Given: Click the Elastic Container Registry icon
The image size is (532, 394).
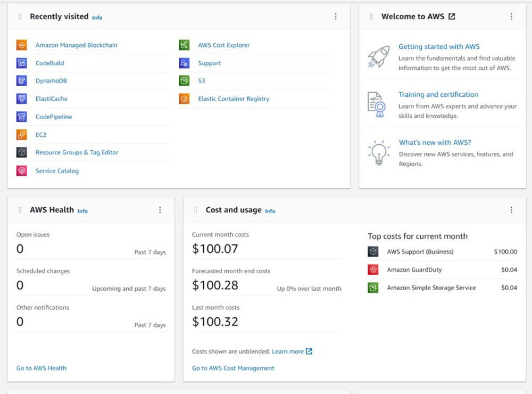Looking at the screenshot, I should [184, 98].
